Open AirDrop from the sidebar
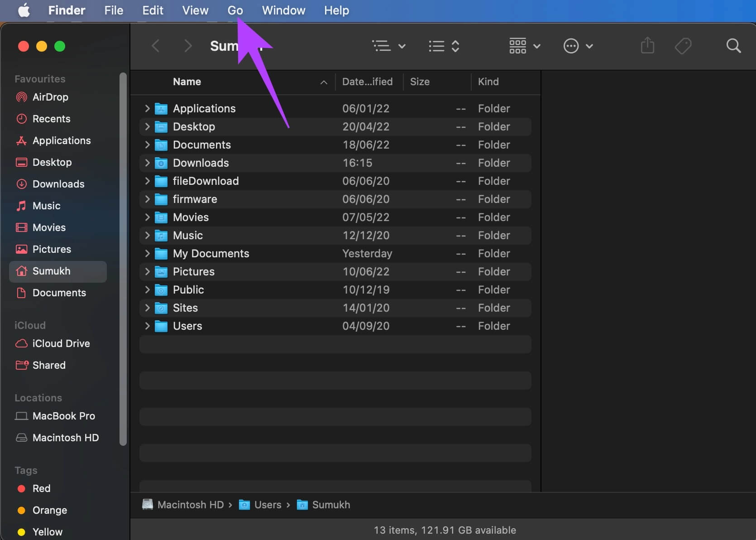This screenshot has width=756, height=540. click(50, 97)
